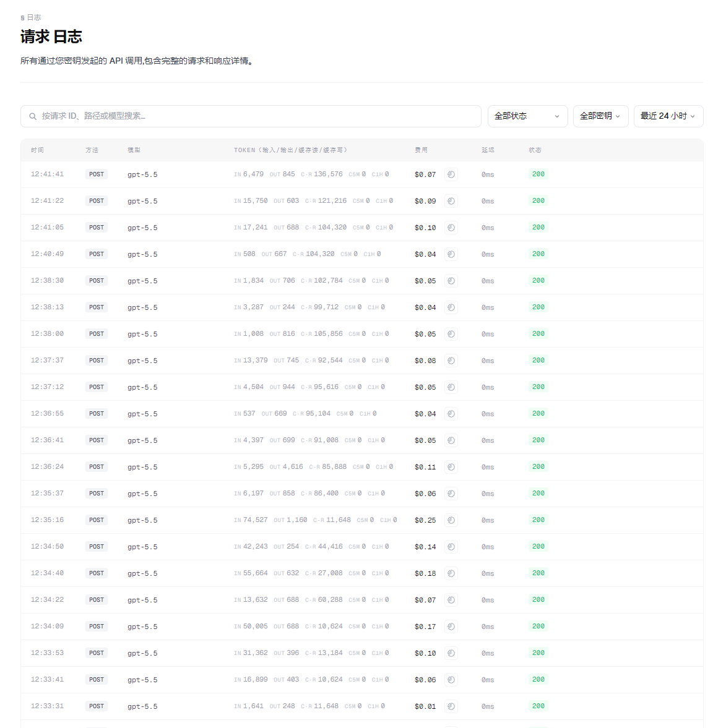
Task: Click the round icon in the 12:38:13 row
Action: (x=451, y=307)
